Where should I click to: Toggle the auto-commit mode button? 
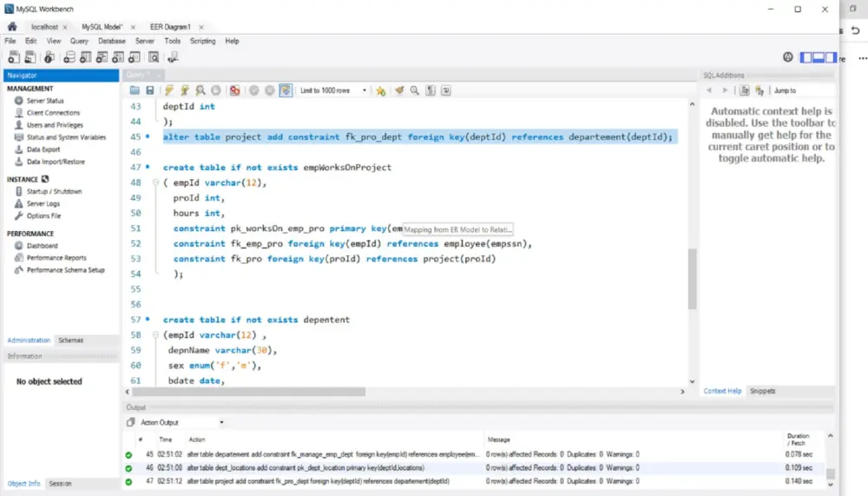(x=286, y=90)
